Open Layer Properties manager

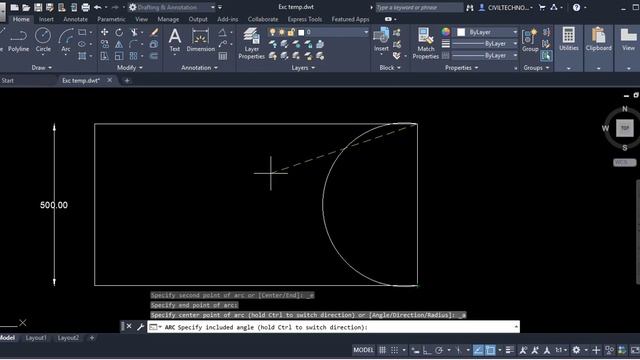pyautogui.click(x=251, y=43)
